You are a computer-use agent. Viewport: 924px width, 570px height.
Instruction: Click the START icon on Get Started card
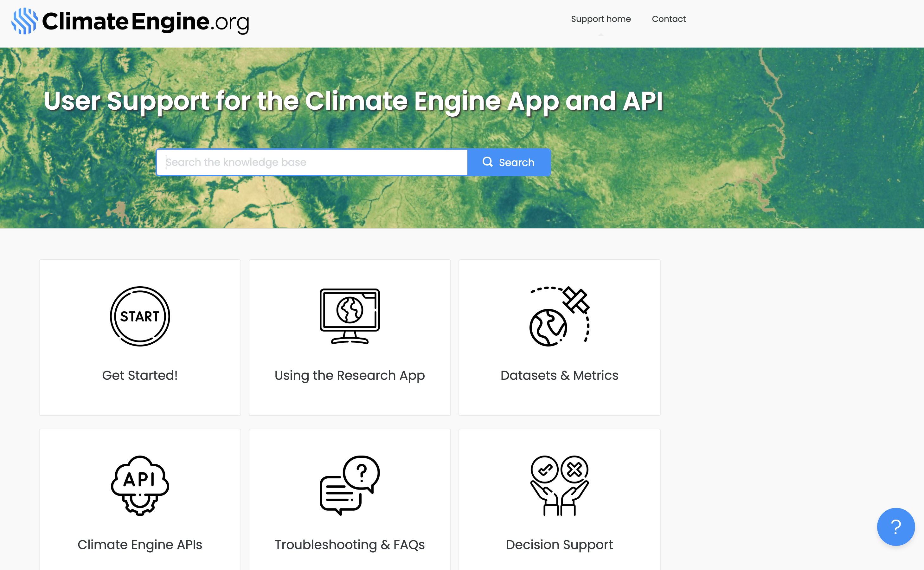click(140, 316)
